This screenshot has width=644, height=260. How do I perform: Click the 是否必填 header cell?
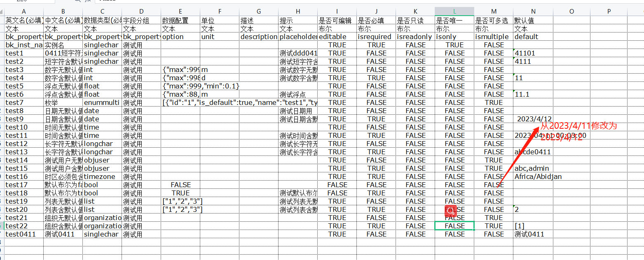(376, 20)
